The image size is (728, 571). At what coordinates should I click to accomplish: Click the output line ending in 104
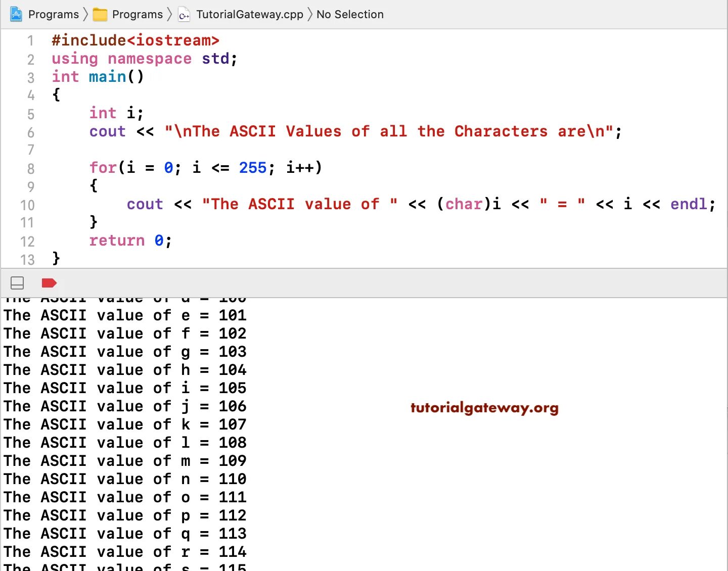125,370
